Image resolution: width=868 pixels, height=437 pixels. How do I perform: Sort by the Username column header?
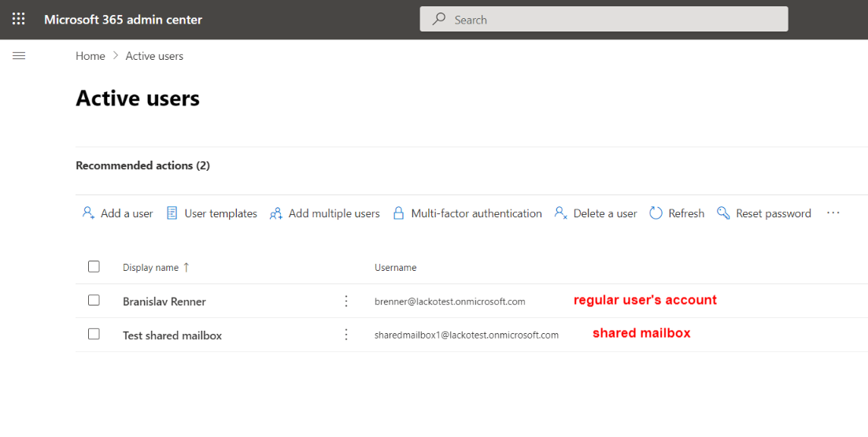pyautogui.click(x=395, y=268)
